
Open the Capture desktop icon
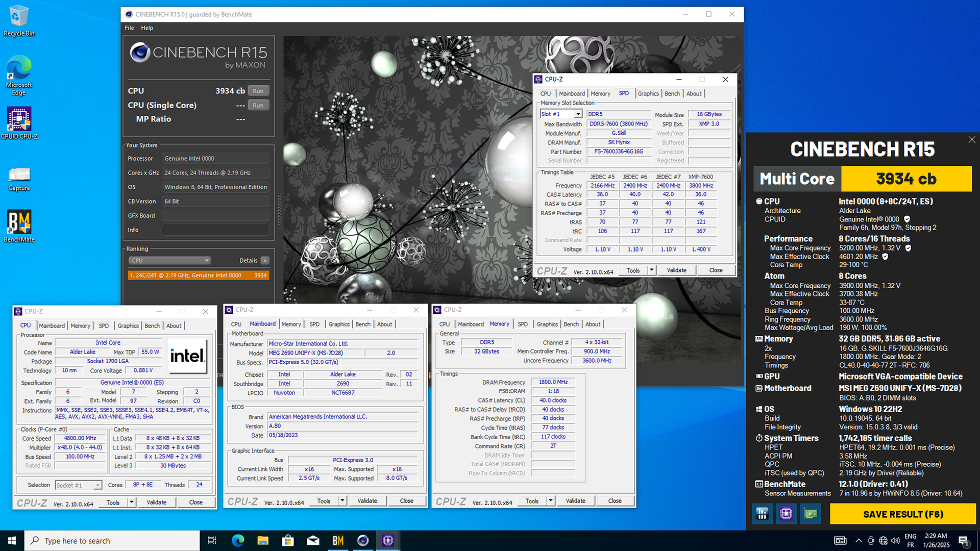click(19, 179)
